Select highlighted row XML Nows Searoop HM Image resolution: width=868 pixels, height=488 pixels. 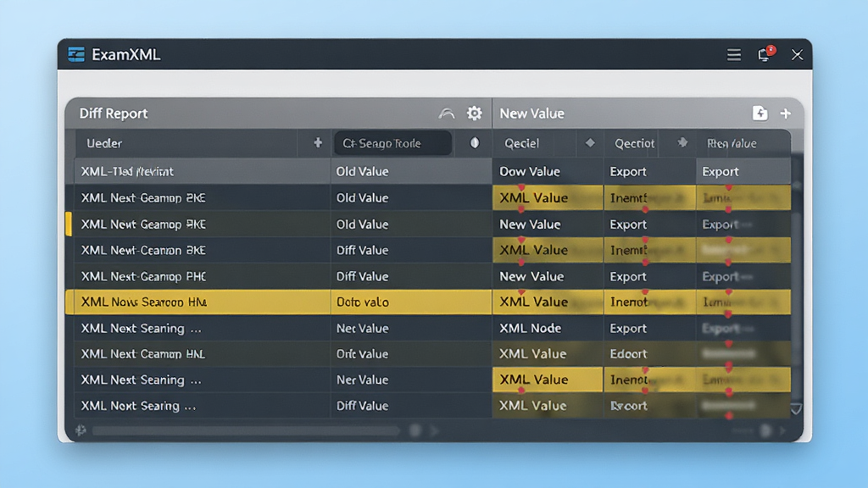(428, 302)
